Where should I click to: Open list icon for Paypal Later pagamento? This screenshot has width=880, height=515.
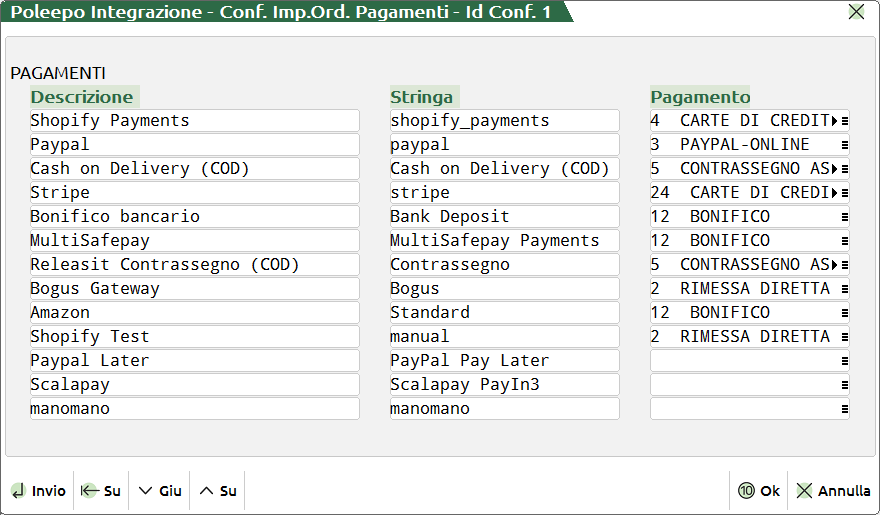[x=844, y=361]
